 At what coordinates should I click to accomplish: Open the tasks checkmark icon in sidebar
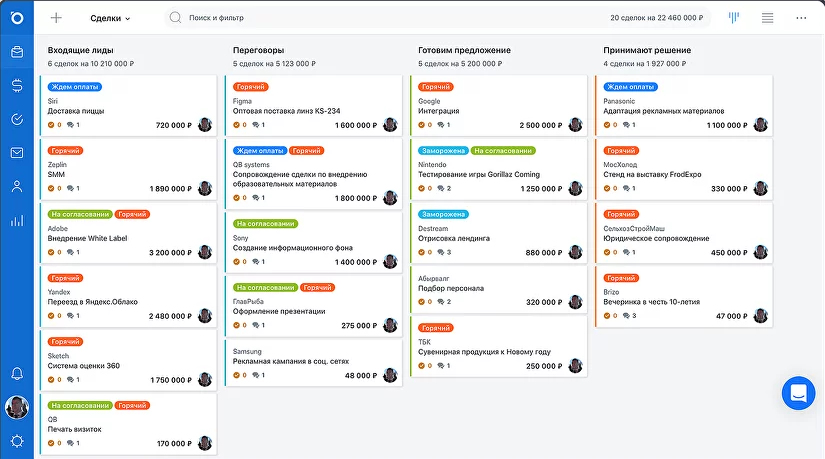click(17, 119)
